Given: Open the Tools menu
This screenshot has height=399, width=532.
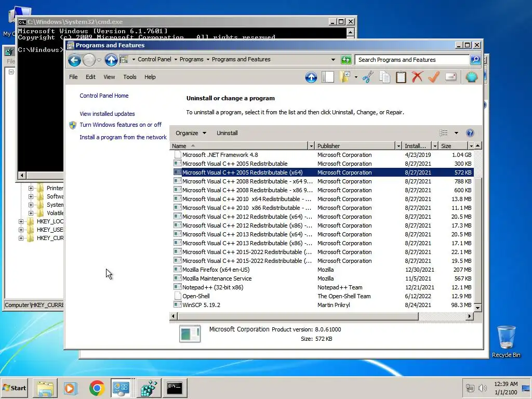Looking at the screenshot, I should click(x=129, y=77).
